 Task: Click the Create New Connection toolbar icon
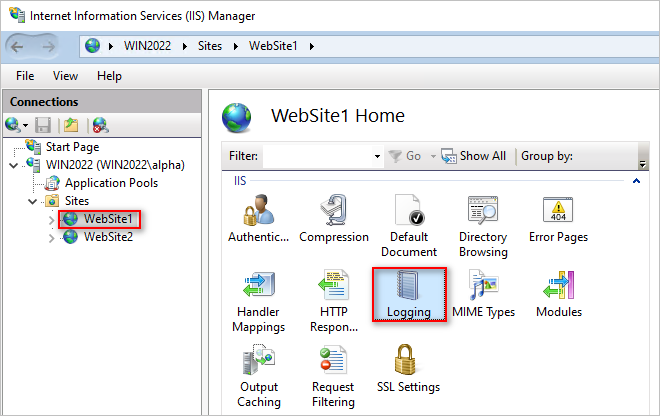click(13, 125)
